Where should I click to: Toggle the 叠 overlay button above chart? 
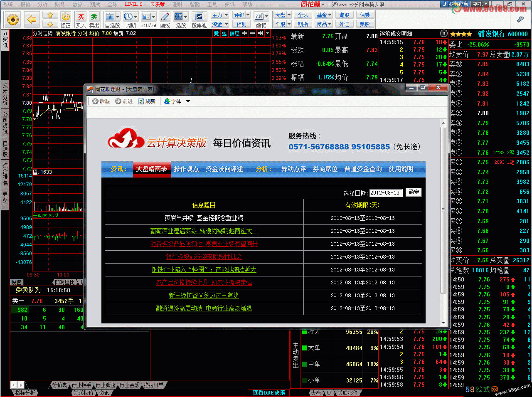tap(224, 33)
